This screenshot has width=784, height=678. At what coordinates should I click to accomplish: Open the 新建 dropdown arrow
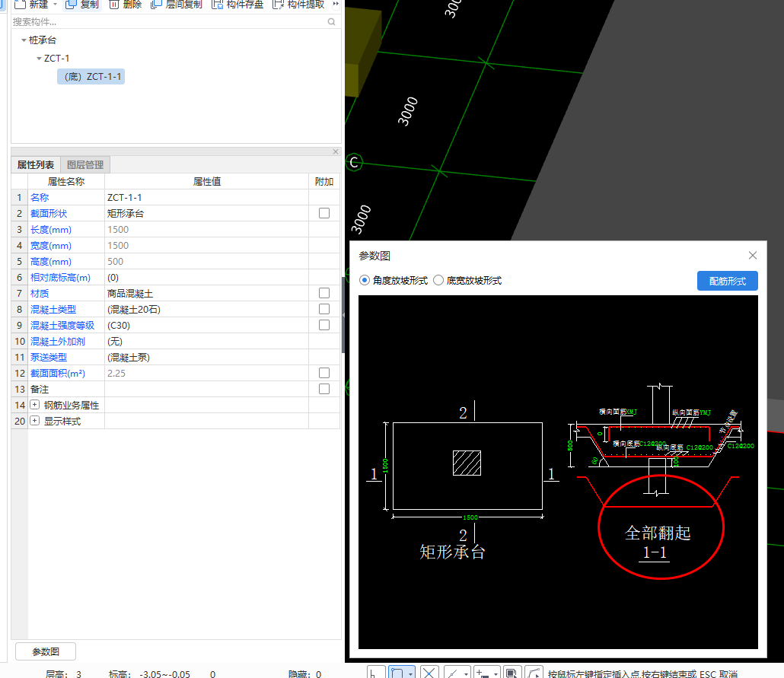pos(56,5)
